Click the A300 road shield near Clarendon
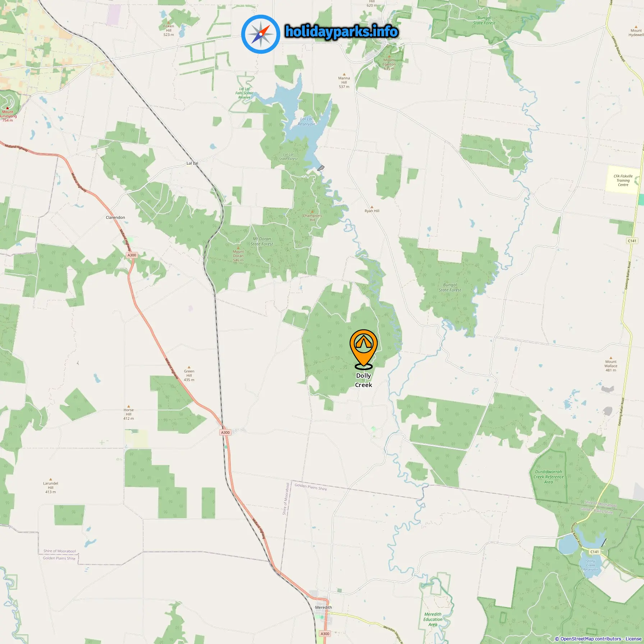Viewport: 644px width, 644px height. tap(132, 255)
